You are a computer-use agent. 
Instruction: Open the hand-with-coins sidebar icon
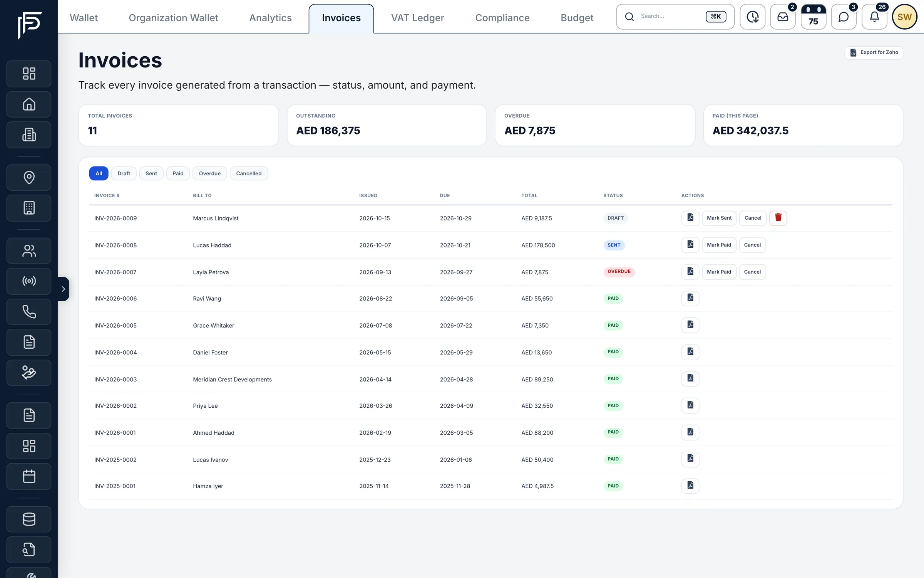pos(29,373)
